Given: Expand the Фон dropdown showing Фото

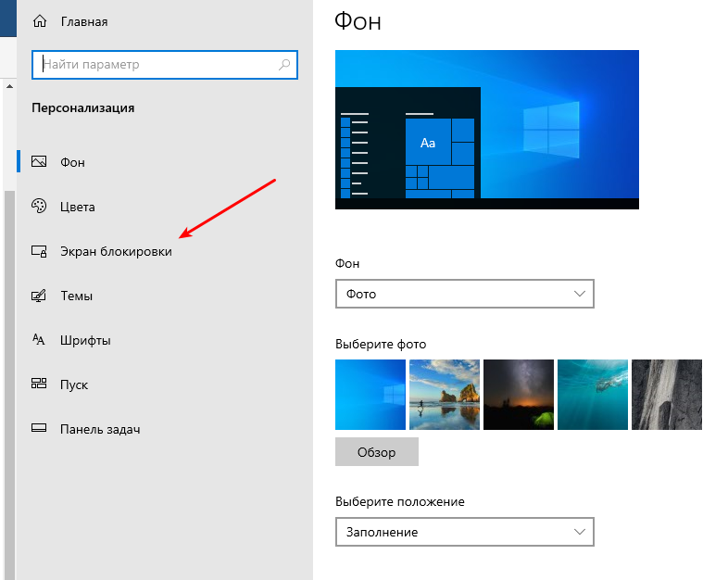Looking at the screenshot, I should pos(463,294).
